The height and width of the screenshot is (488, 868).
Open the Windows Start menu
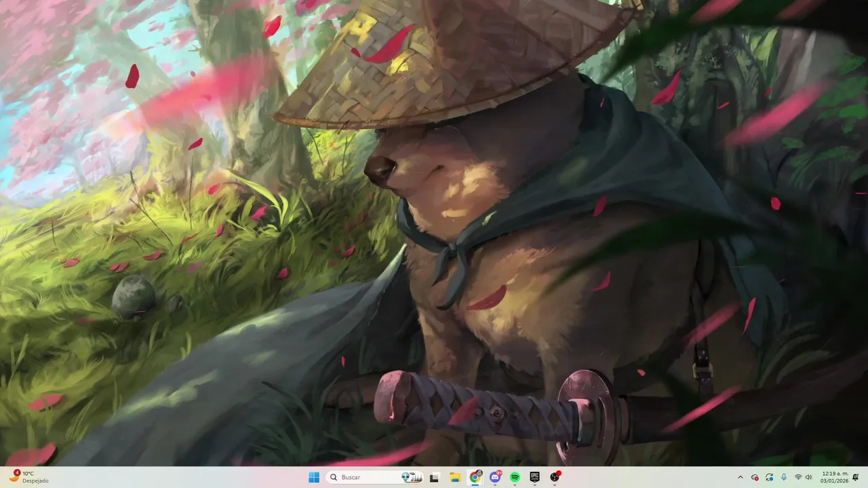pyautogui.click(x=314, y=477)
